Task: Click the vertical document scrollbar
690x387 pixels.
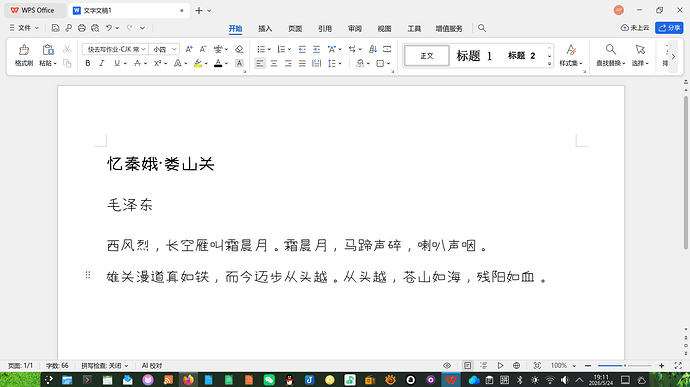Action: [686, 173]
